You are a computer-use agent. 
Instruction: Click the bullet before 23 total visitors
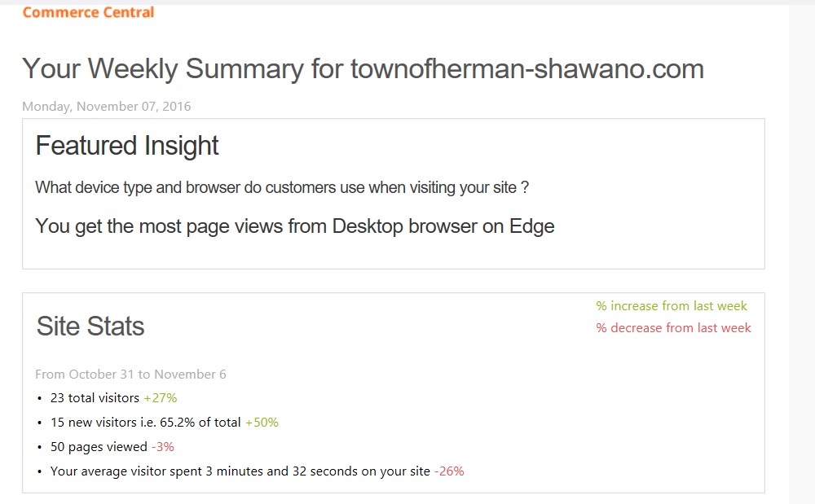(39, 399)
